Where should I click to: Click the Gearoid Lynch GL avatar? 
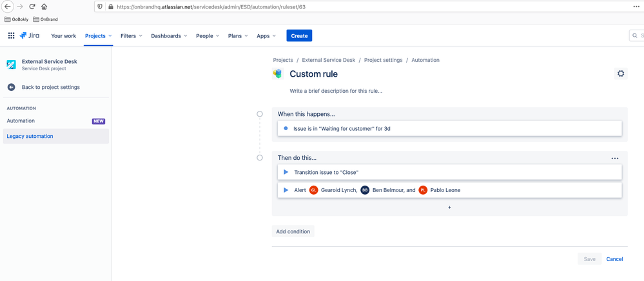[x=314, y=190]
